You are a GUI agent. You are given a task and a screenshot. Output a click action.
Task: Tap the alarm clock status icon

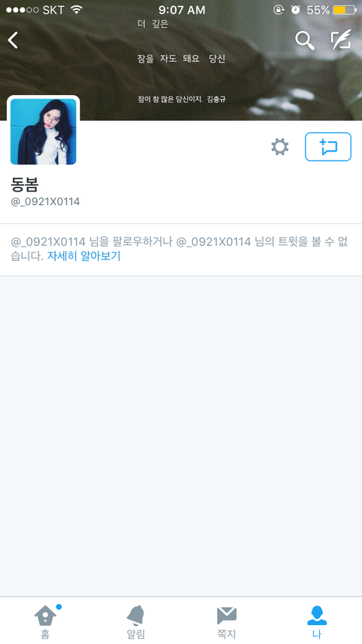pyautogui.click(x=296, y=10)
